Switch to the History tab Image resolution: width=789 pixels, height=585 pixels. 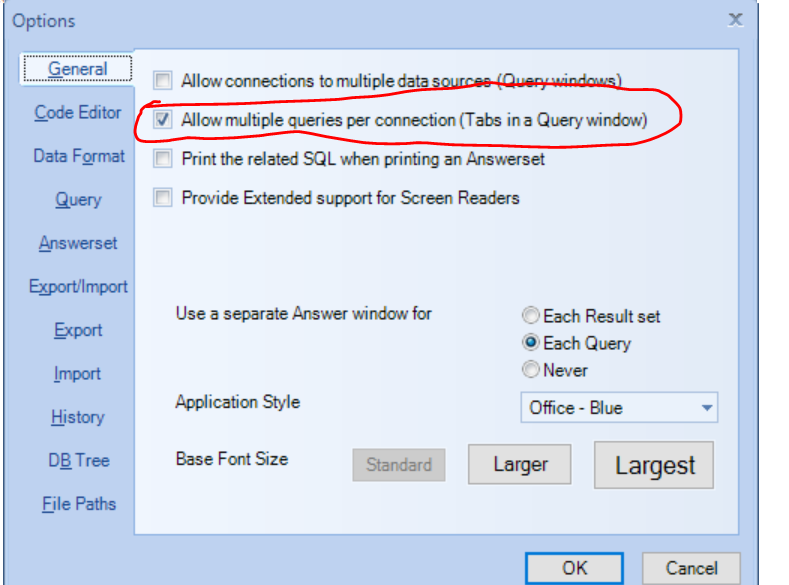78,417
